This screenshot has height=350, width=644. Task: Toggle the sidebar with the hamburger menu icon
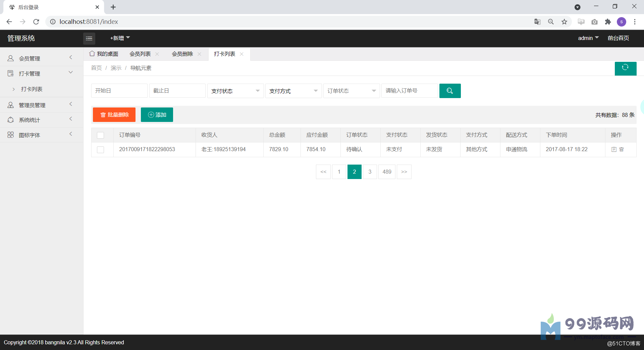[x=89, y=38]
